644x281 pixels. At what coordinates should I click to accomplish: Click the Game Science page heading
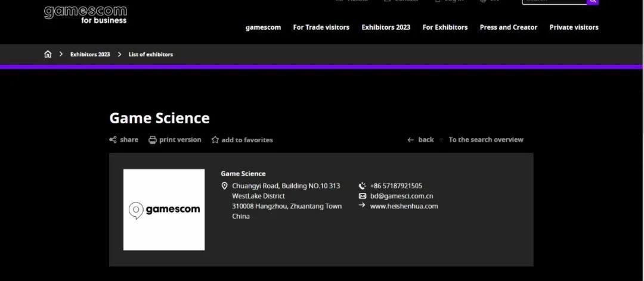pos(159,118)
